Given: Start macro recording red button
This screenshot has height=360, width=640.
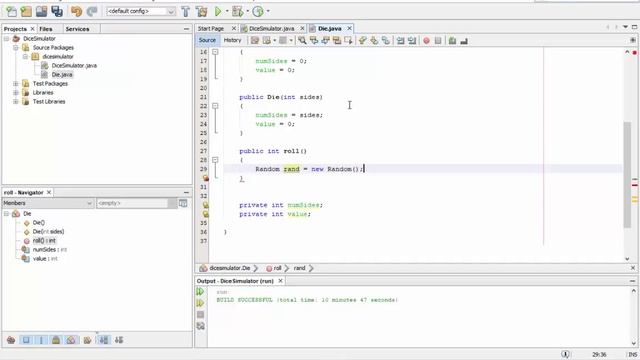Looking at the screenshot, I should pyautogui.click(x=426, y=41).
